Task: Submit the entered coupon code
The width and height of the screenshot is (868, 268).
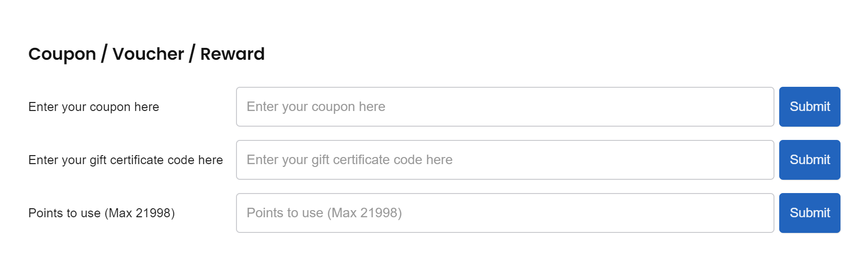Action: pos(810,107)
